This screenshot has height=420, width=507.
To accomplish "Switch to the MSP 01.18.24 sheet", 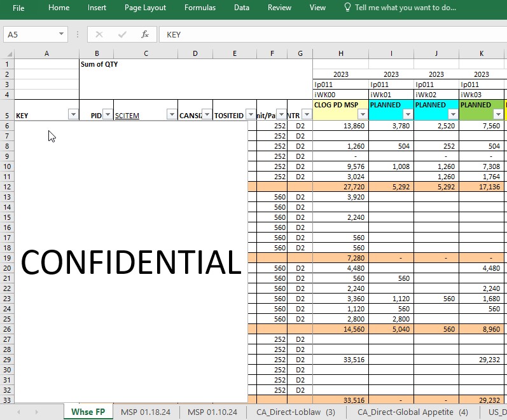I will pos(146,412).
